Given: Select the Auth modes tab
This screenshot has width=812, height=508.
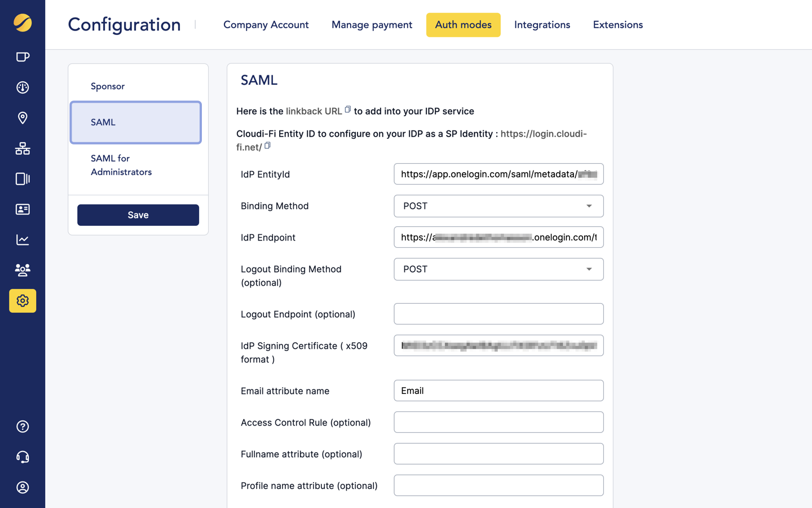Looking at the screenshot, I should (464, 25).
